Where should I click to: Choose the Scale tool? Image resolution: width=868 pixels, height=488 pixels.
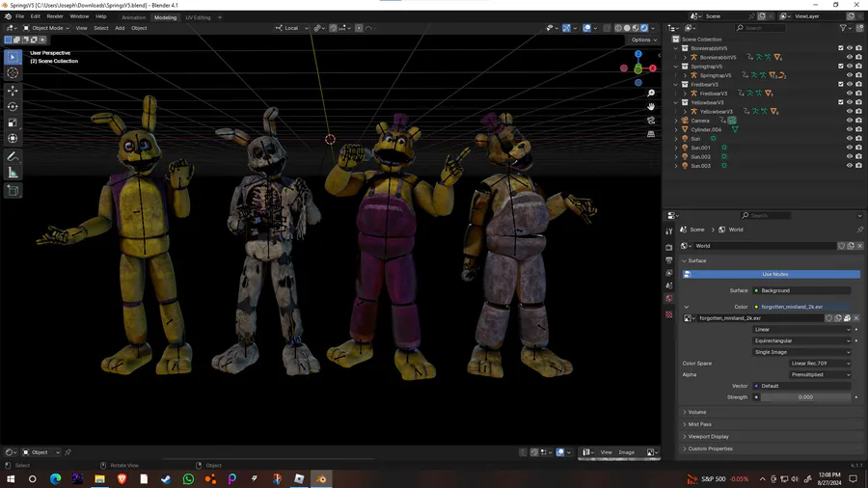click(13, 122)
